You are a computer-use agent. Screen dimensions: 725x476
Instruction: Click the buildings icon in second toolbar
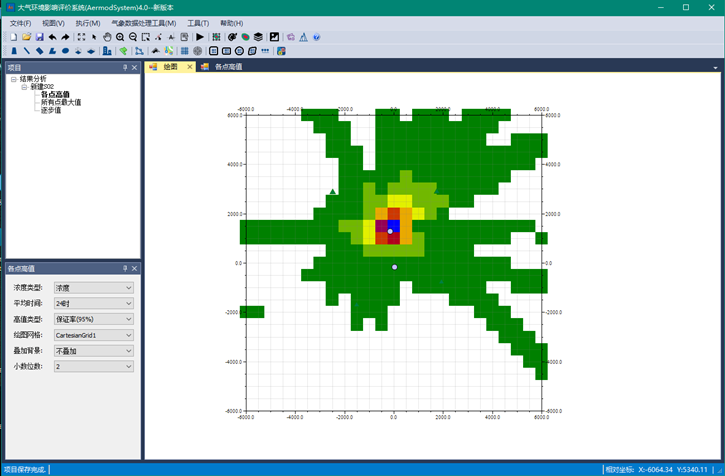107,51
